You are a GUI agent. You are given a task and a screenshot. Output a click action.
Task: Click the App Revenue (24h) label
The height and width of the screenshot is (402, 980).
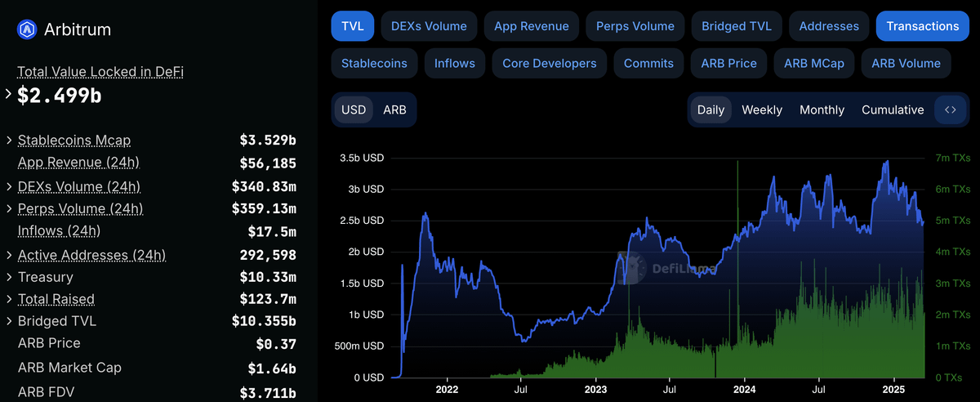click(x=78, y=163)
